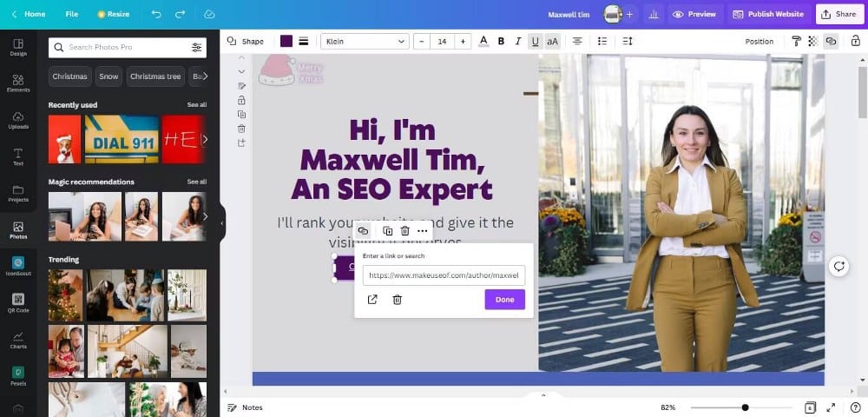Toggle underline text formatting
The height and width of the screenshot is (417, 868).
[x=535, y=41]
